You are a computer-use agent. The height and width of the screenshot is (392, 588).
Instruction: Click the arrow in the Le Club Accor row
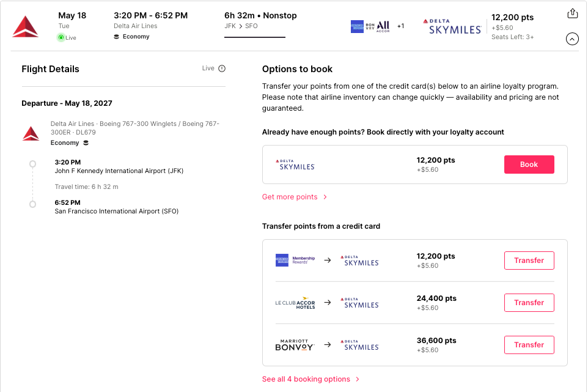tap(328, 302)
